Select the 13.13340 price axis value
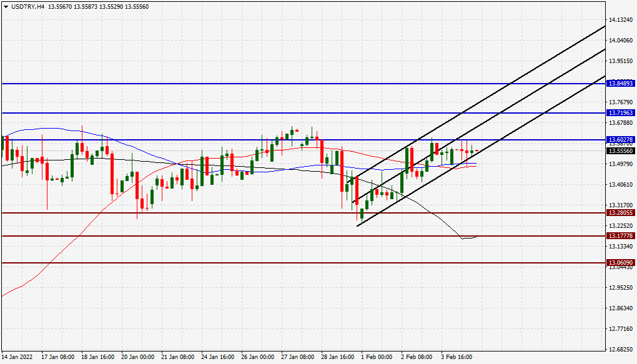The height and width of the screenshot is (364, 637). (621, 246)
